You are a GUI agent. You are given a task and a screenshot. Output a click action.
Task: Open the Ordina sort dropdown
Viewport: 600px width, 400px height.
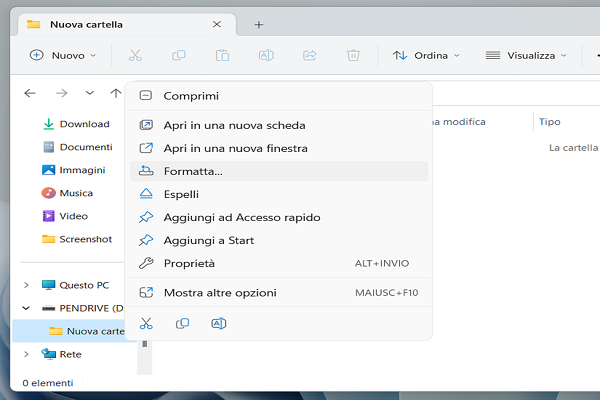point(426,56)
